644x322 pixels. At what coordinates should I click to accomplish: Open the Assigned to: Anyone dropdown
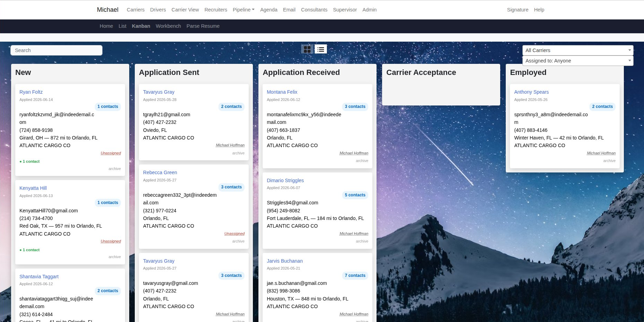click(578, 61)
